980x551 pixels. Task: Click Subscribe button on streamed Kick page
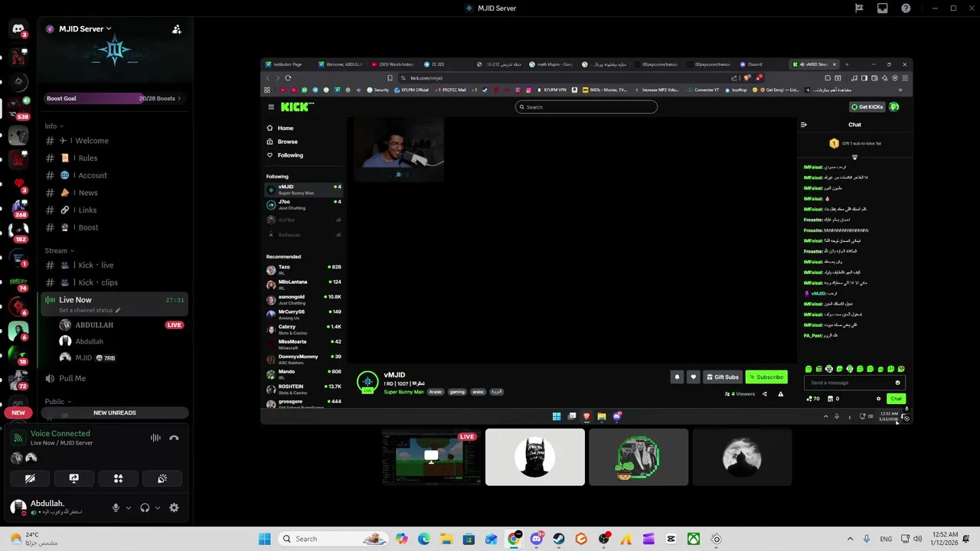point(766,377)
